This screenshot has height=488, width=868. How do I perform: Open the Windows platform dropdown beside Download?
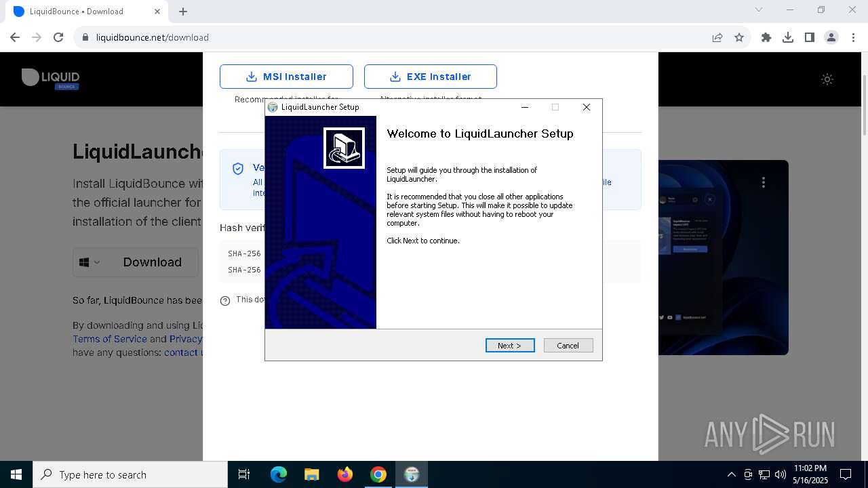click(x=90, y=262)
